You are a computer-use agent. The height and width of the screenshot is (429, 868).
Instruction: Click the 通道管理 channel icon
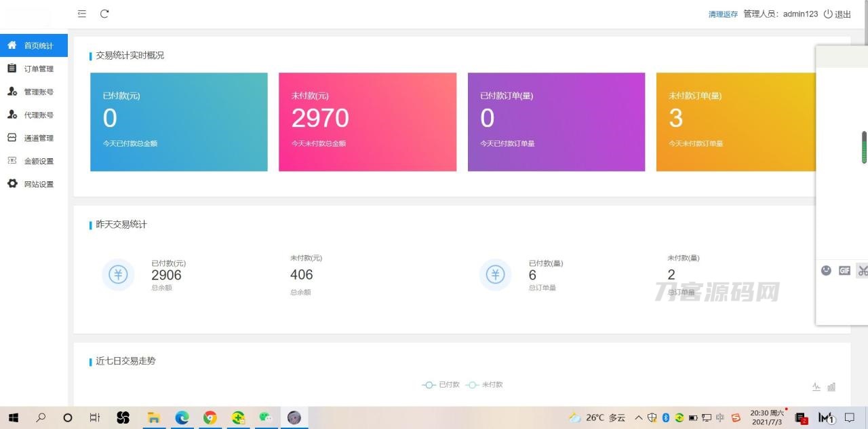[12, 138]
